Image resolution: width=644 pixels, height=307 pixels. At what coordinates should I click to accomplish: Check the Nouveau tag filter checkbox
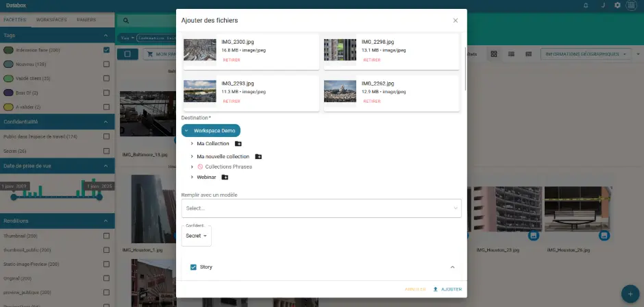[106, 64]
